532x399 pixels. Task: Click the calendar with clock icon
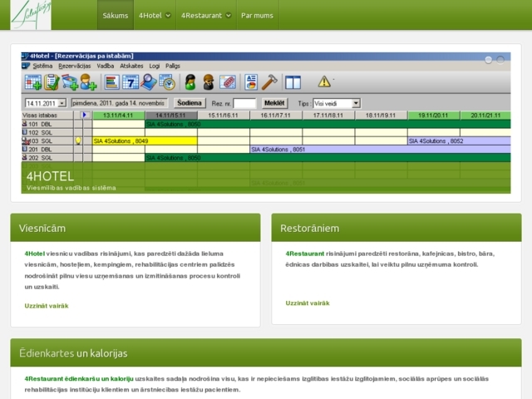click(167, 82)
